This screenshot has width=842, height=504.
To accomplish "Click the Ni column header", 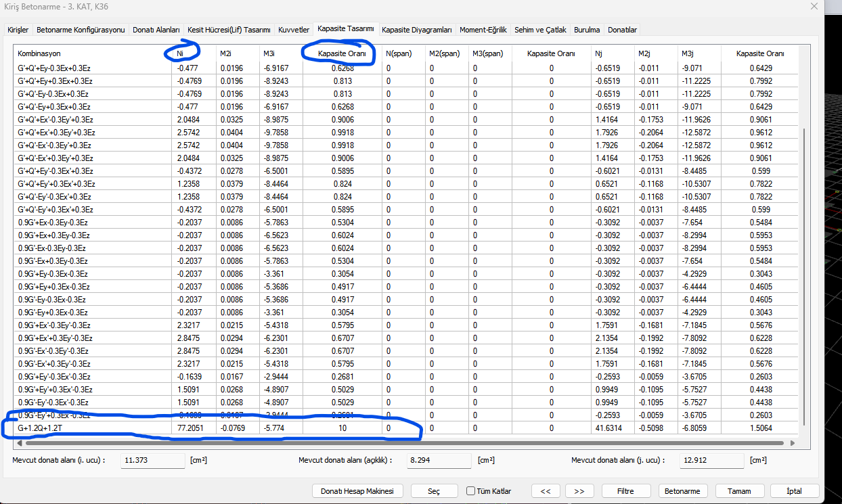I will pos(194,53).
